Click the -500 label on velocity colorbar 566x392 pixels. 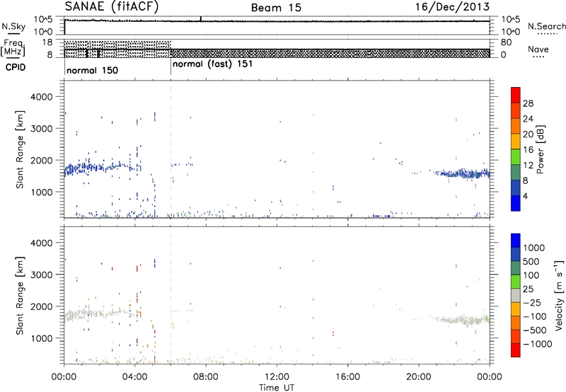pos(535,330)
